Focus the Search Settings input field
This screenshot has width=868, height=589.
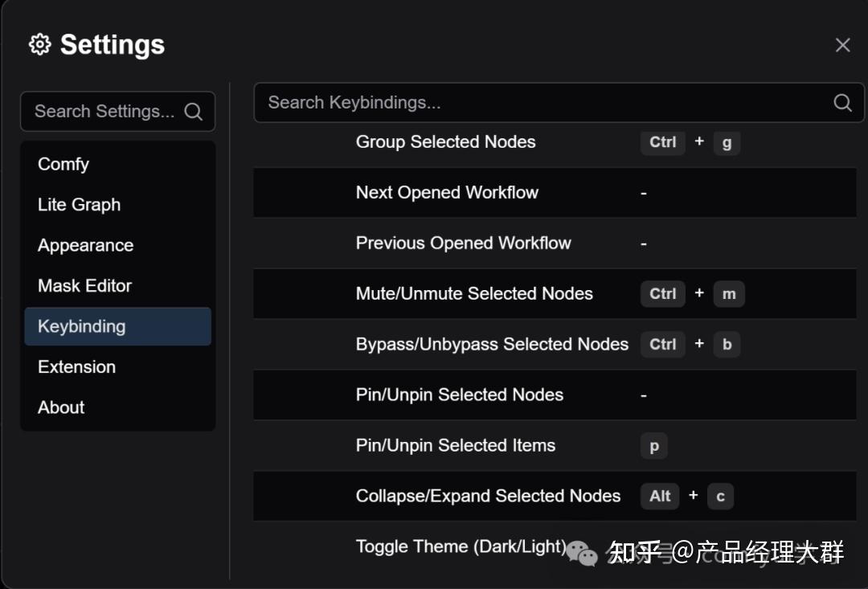point(104,112)
